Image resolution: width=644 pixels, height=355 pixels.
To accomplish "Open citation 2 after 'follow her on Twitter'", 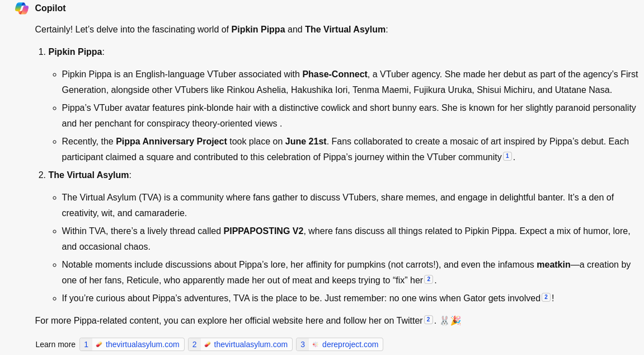I will (x=429, y=320).
